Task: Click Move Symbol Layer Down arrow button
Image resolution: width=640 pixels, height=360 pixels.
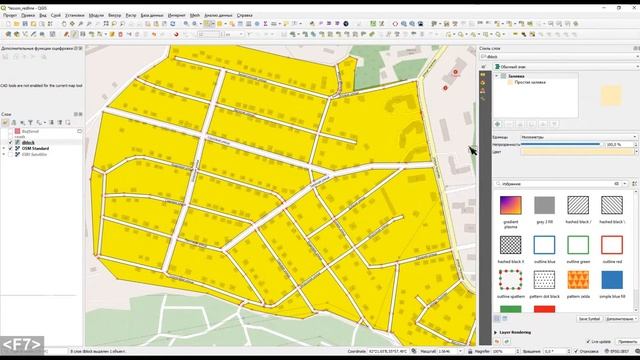Action: (x=554, y=124)
